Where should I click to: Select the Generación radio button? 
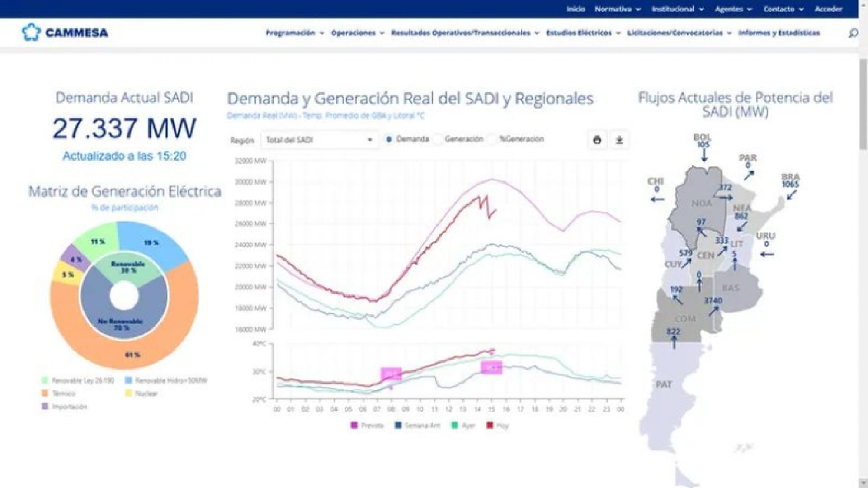pyautogui.click(x=438, y=139)
